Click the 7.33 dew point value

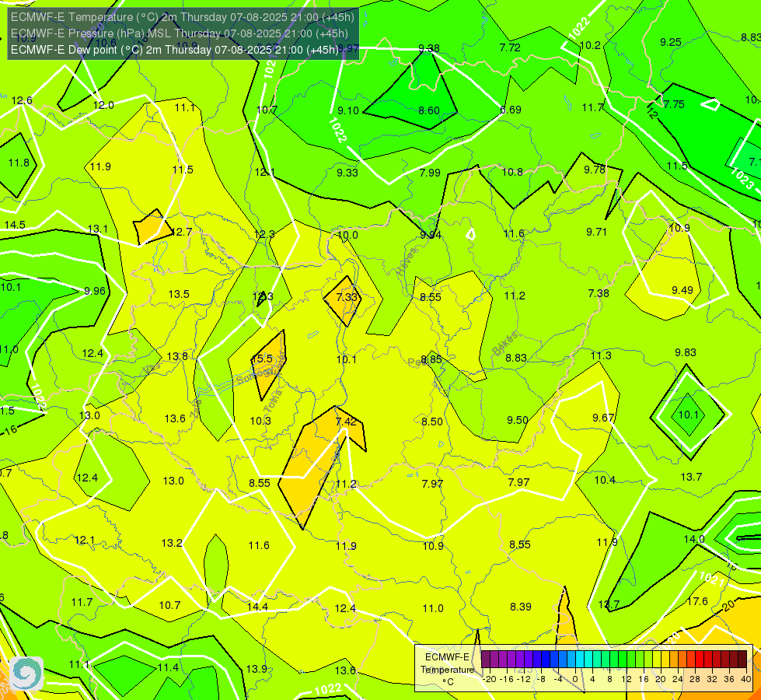click(x=347, y=297)
